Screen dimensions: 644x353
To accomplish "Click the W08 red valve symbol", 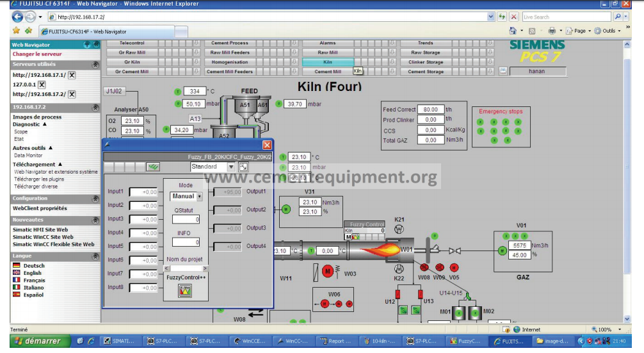I will pos(424,268).
